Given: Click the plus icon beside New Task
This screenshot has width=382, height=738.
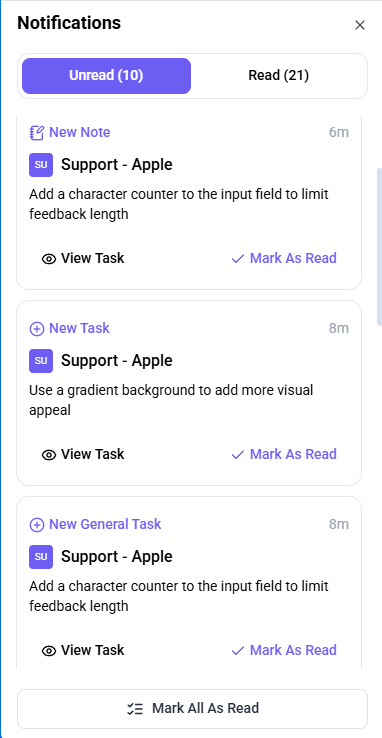Looking at the screenshot, I should pos(37,329).
